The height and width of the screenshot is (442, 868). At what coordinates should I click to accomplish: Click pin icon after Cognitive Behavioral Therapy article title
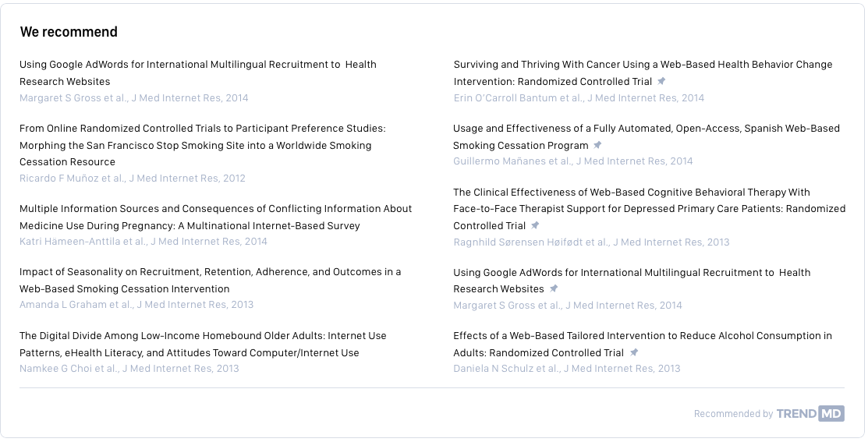pyautogui.click(x=535, y=225)
